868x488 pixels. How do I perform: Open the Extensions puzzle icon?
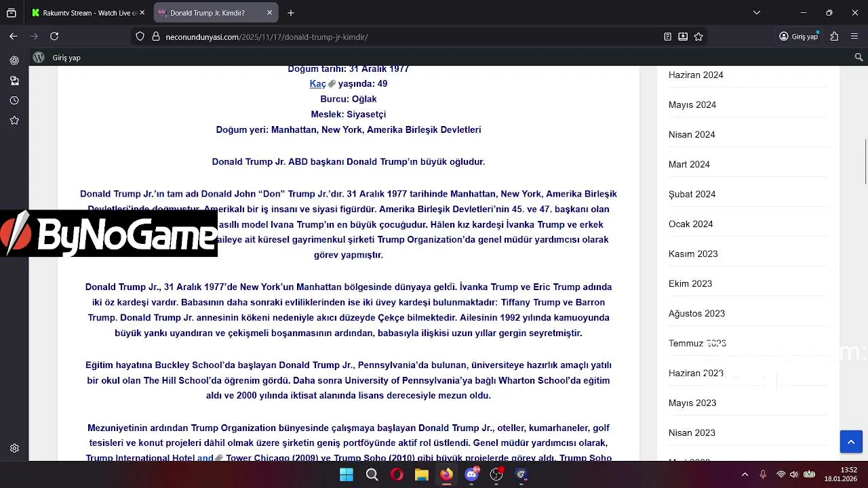834,37
